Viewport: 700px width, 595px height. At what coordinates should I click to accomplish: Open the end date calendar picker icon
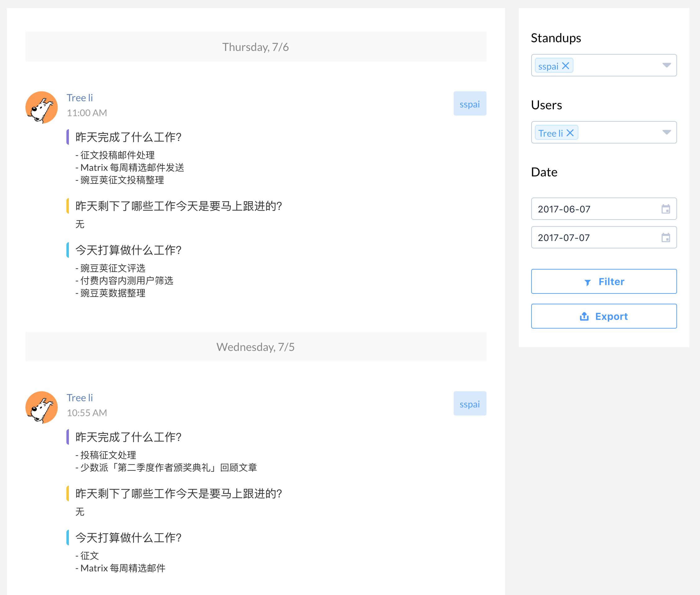666,238
